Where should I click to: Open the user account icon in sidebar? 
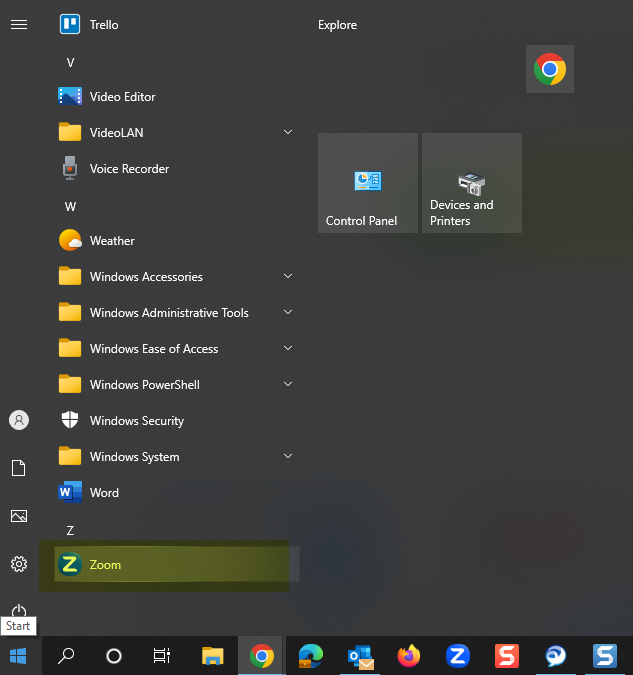pyautogui.click(x=19, y=420)
